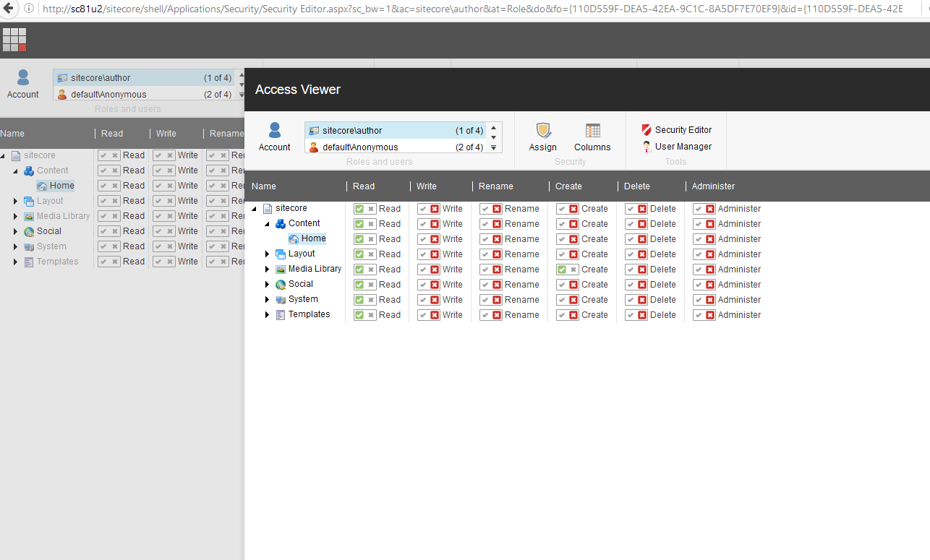Click the sitecore root document icon

point(268,209)
